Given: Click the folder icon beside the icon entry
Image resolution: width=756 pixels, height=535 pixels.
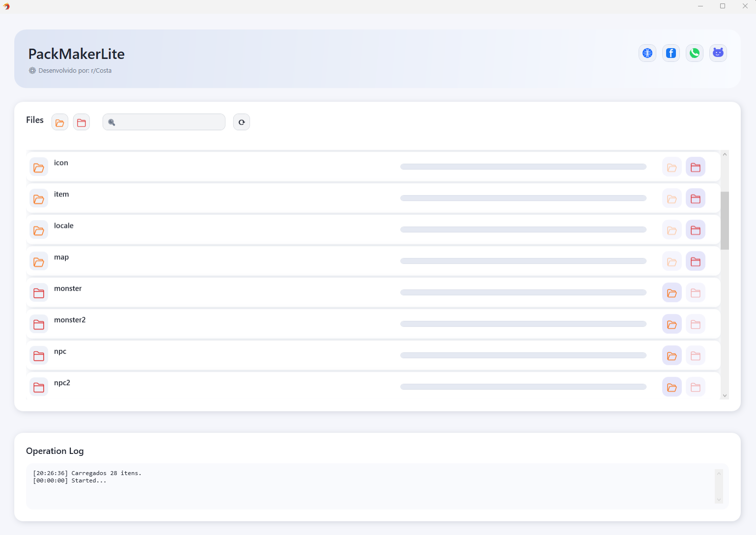Looking at the screenshot, I should pos(39,167).
